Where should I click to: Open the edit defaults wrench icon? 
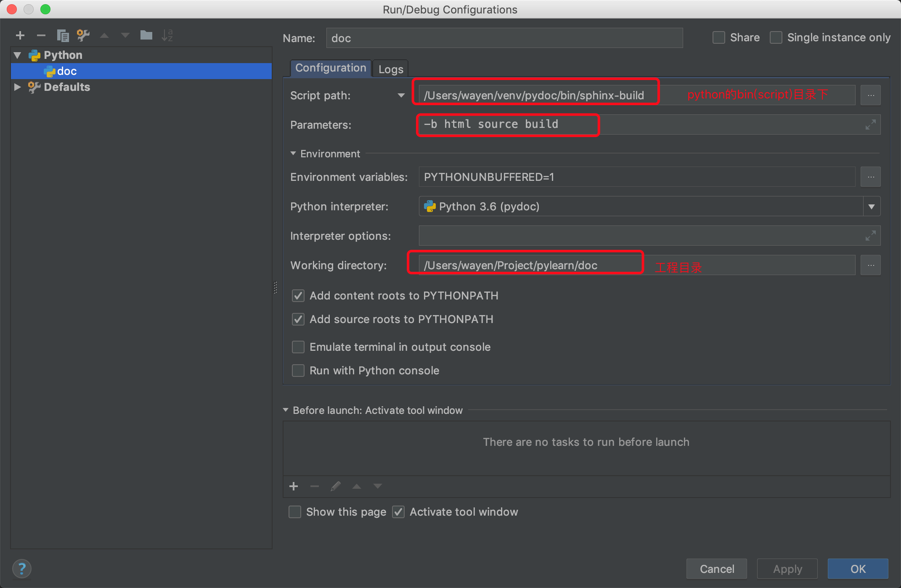click(x=83, y=35)
